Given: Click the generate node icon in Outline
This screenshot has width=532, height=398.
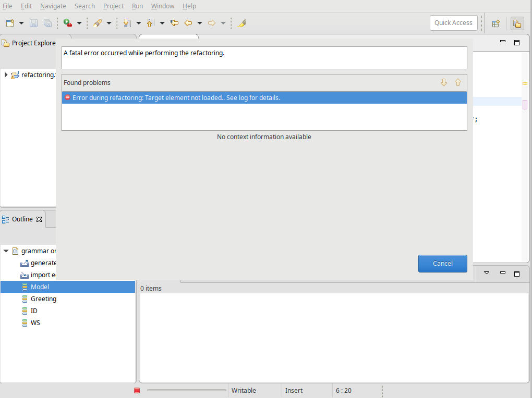Looking at the screenshot, I should pos(25,263).
